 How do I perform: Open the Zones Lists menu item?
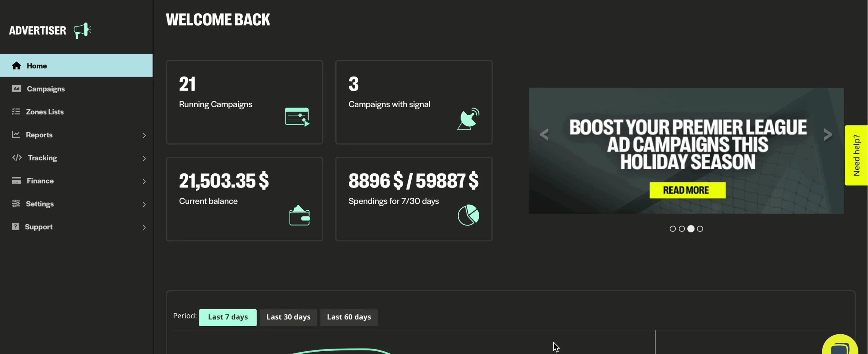[76, 112]
